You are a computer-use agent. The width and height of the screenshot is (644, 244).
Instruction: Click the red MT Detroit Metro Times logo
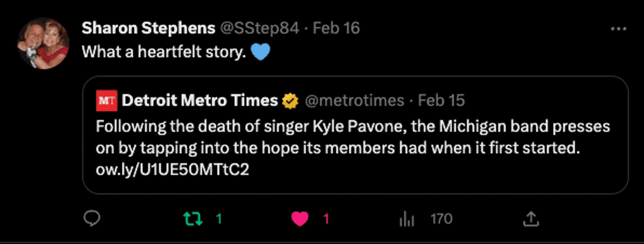coord(106,100)
